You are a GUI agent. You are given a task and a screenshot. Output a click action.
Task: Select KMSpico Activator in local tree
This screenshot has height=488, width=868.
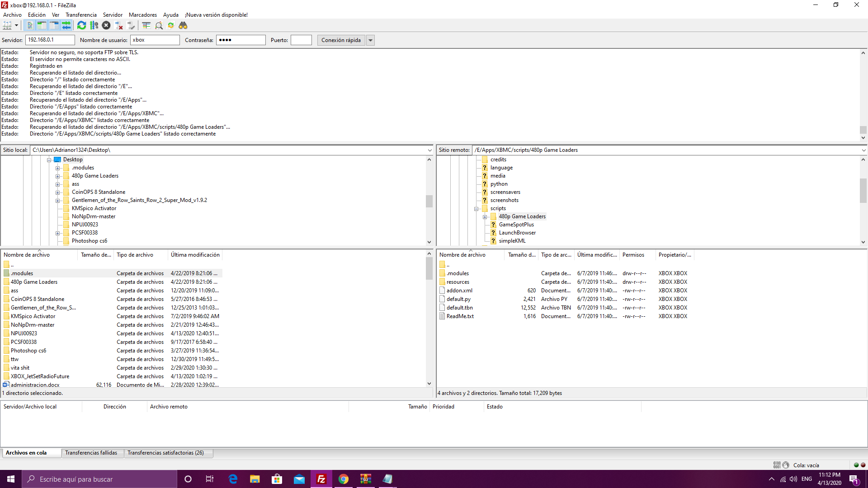coord(94,208)
